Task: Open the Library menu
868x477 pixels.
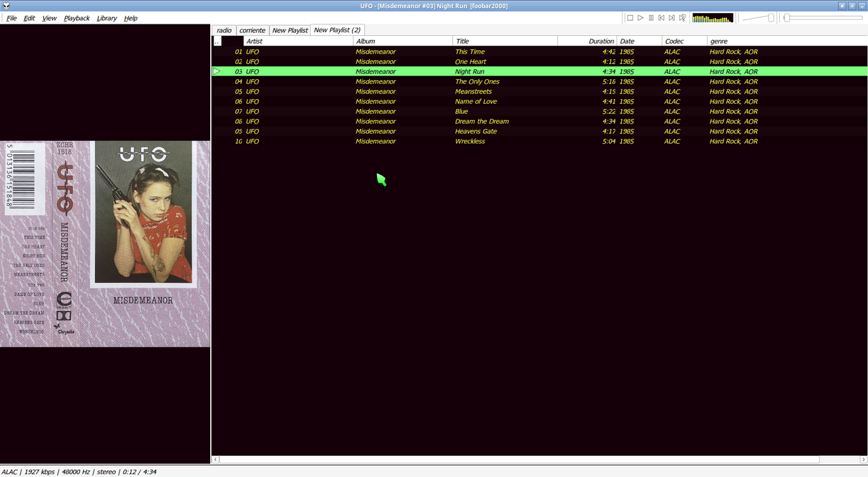Action: [106, 18]
